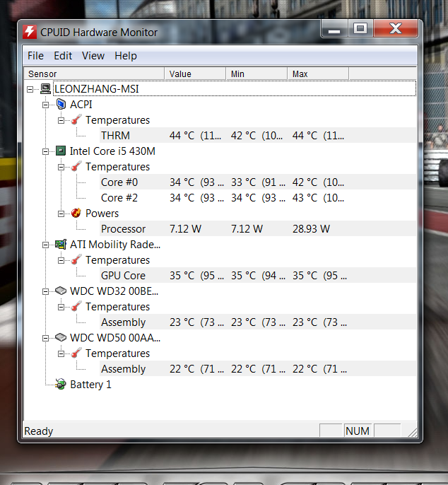Collapse the WDC WD32 drive node
This screenshot has height=485, width=448.
click(45, 291)
